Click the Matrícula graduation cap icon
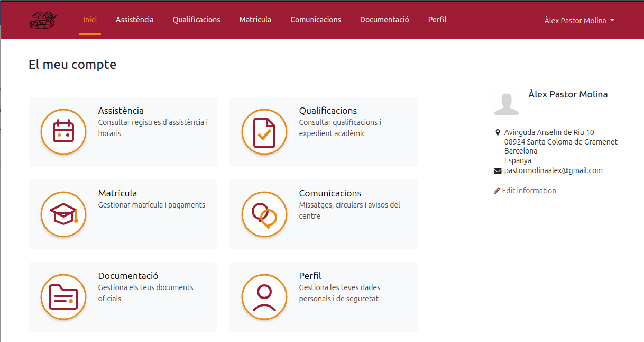644x342 pixels. [x=63, y=214]
